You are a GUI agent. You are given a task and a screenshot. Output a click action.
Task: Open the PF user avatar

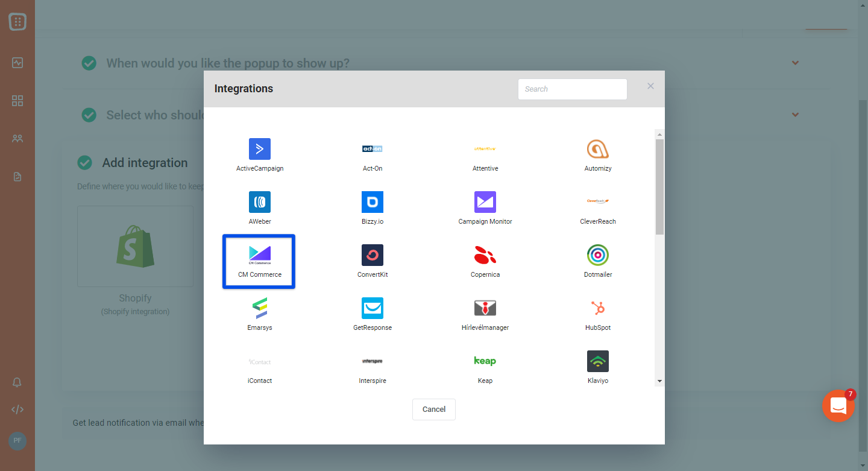pos(17,441)
